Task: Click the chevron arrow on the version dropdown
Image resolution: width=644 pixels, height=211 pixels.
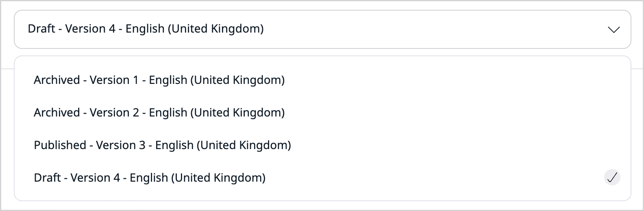Action: [x=613, y=29]
